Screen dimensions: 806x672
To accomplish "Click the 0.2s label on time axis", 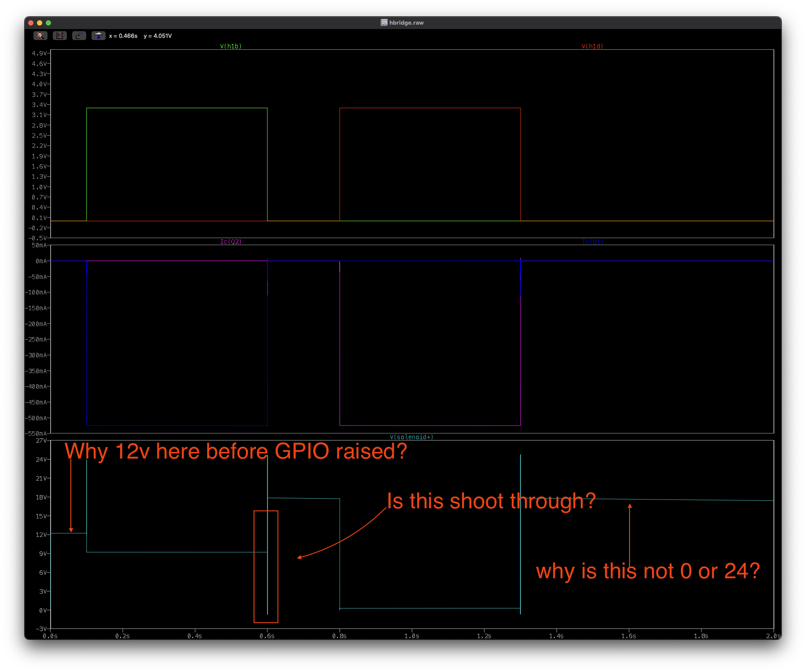I will (123, 636).
